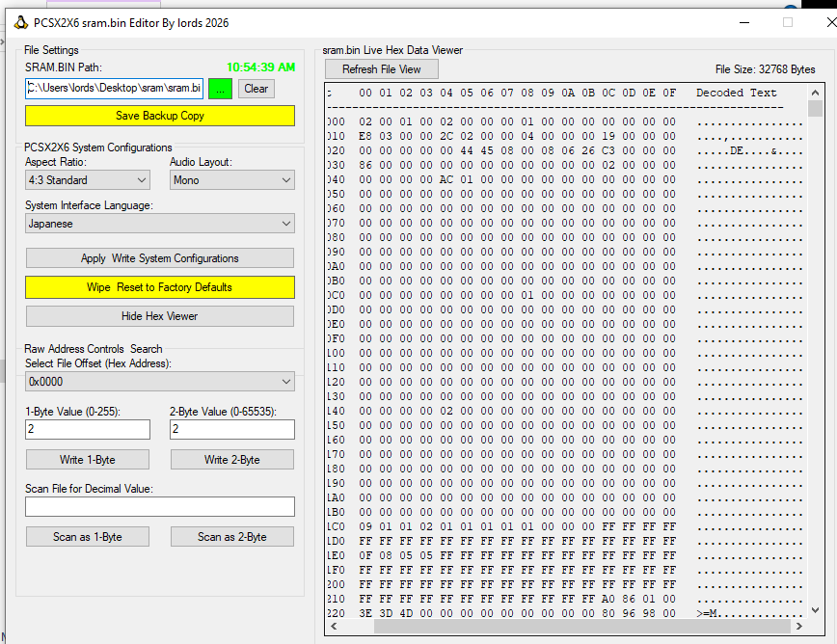Click hex value "86" in row 030
This screenshot has height=644, width=837.
[x=365, y=166]
